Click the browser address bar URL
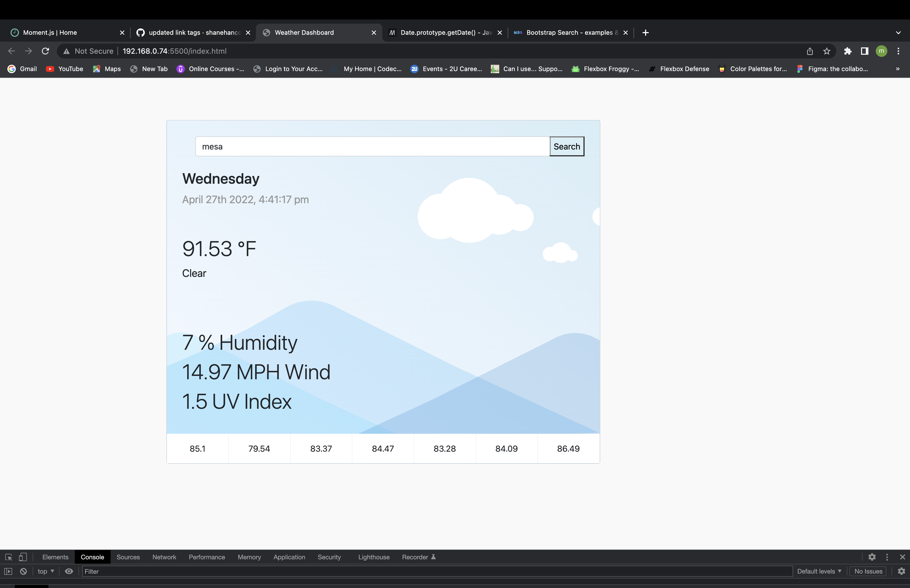910x588 pixels. [175, 51]
